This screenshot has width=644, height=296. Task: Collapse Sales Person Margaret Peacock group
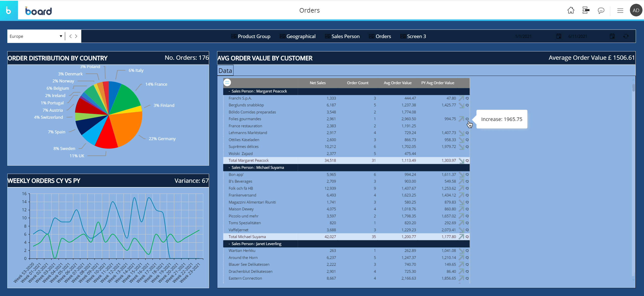pos(229,91)
